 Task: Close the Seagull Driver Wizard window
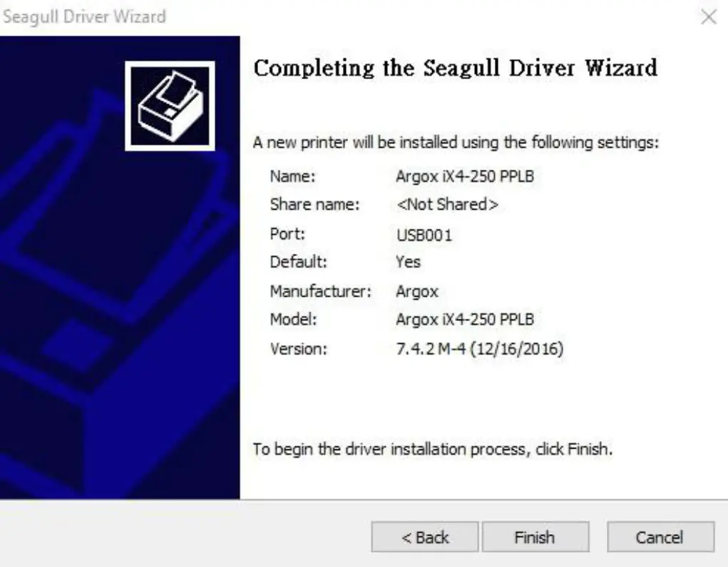pos(709,16)
